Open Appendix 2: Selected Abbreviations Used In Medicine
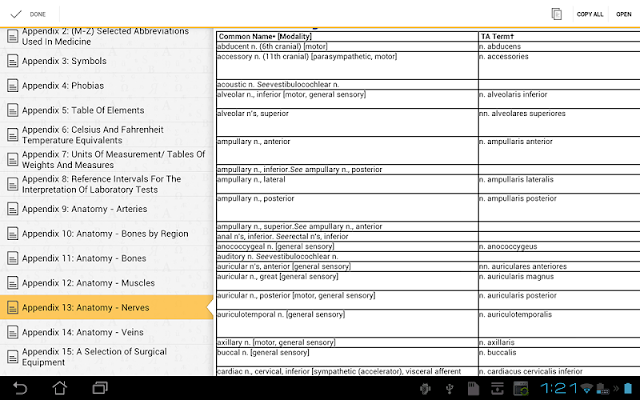The height and width of the screenshot is (400, 640). [107, 37]
